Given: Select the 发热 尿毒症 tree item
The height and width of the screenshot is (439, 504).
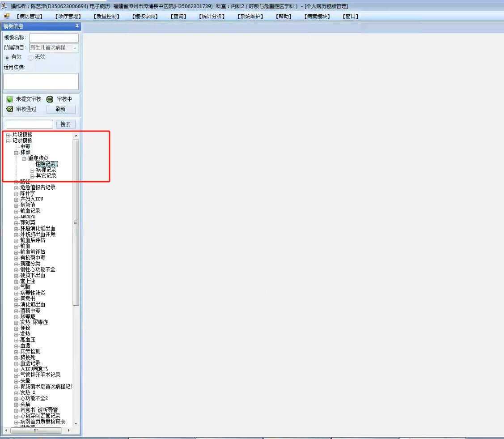Looking at the screenshot, I should tap(34, 322).
